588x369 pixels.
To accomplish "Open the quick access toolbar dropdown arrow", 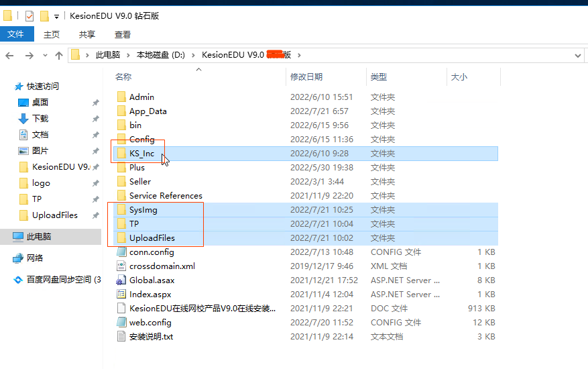I will [56, 16].
